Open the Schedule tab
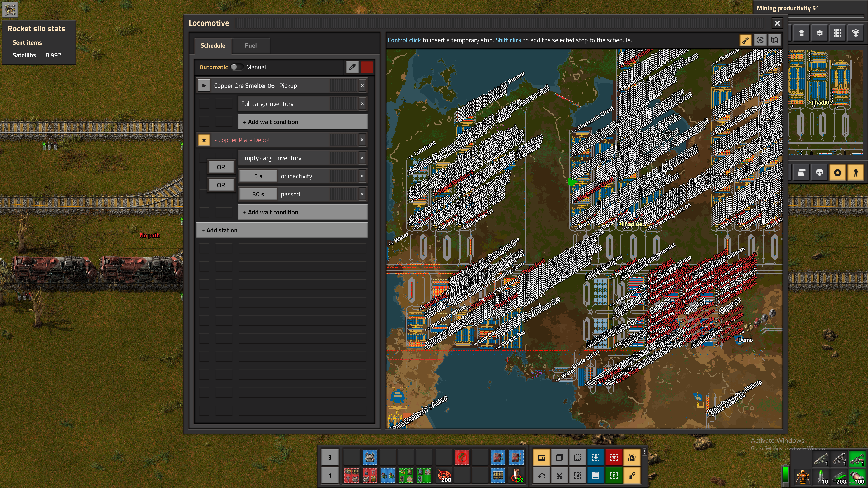Screen dimensions: 868x488 [x=213, y=45]
